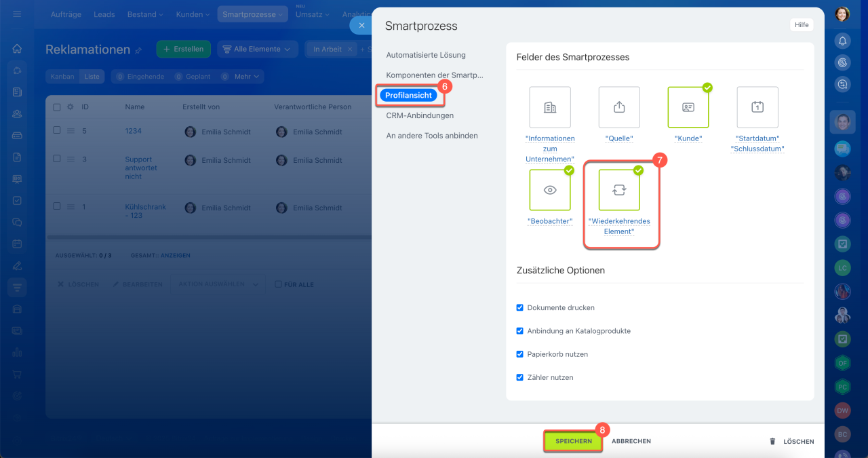Switch to Liste view
The height and width of the screenshot is (458, 868).
pos(92,77)
